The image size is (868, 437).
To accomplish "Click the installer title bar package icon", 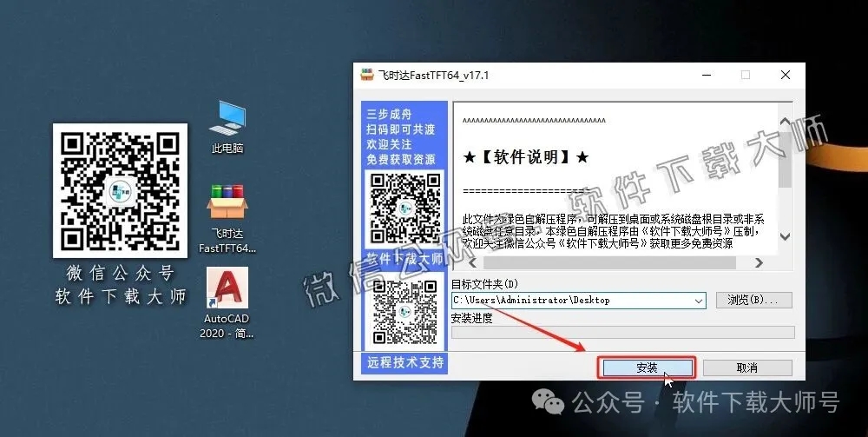I will click(x=367, y=75).
